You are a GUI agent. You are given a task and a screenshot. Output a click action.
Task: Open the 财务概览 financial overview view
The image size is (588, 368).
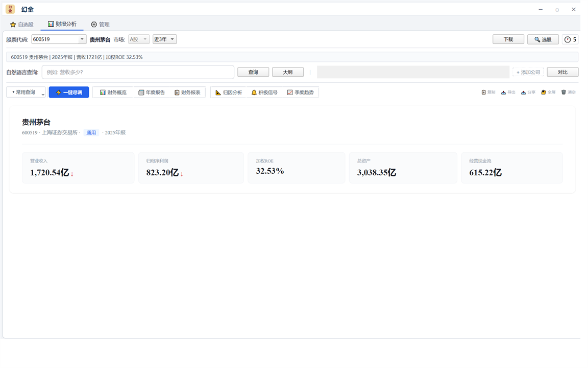113,93
